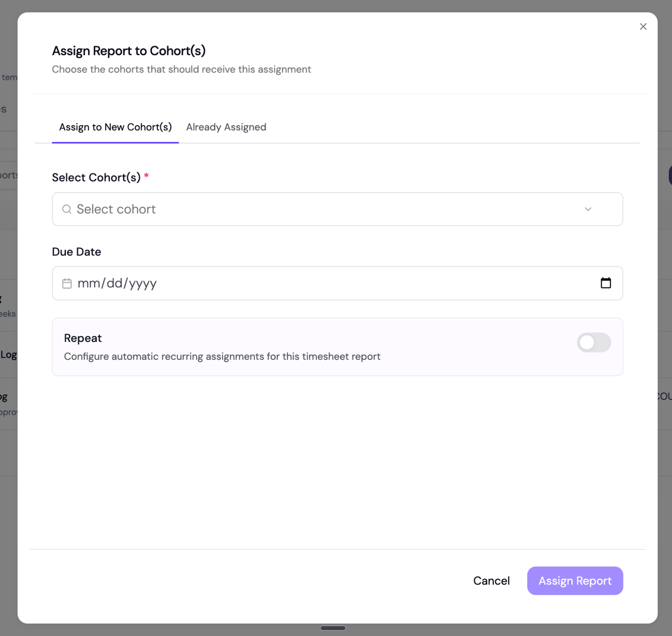
Task: Close the dialog using the X icon
Action: coord(643,27)
